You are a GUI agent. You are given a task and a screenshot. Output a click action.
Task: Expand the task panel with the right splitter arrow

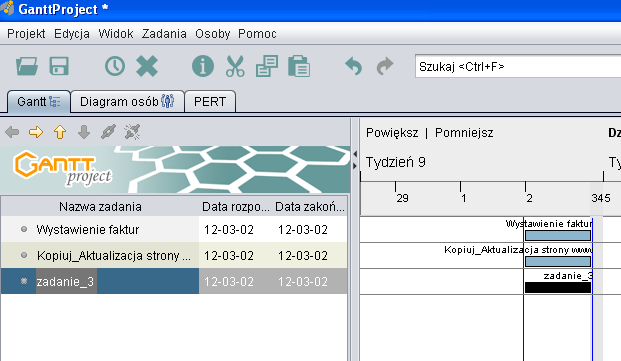tap(355, 165)
